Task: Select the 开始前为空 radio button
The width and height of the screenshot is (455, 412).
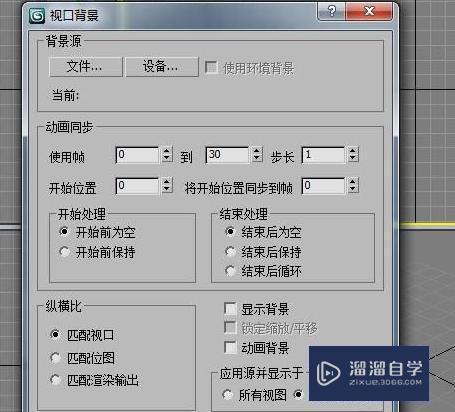Action: point(64,231)
